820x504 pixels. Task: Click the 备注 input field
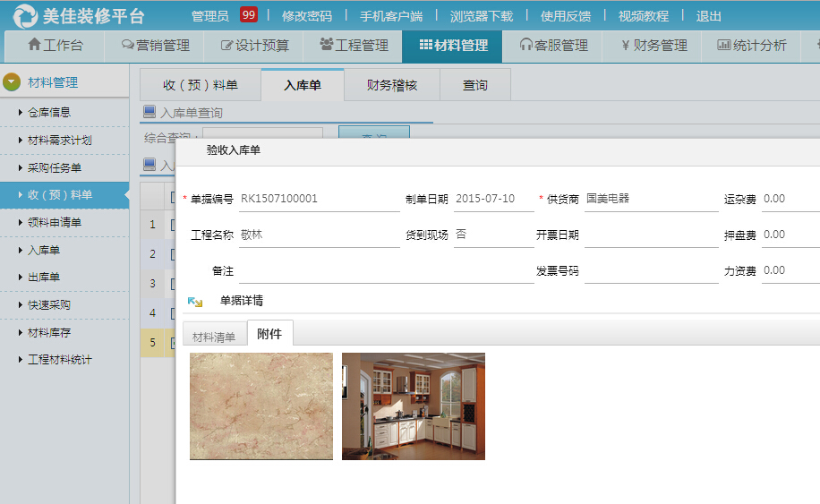[319, 270]
